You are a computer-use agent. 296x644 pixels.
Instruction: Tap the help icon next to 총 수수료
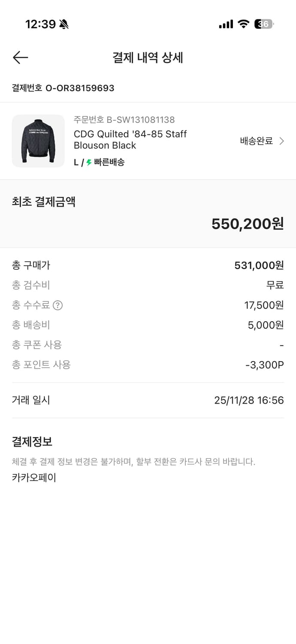57,305
